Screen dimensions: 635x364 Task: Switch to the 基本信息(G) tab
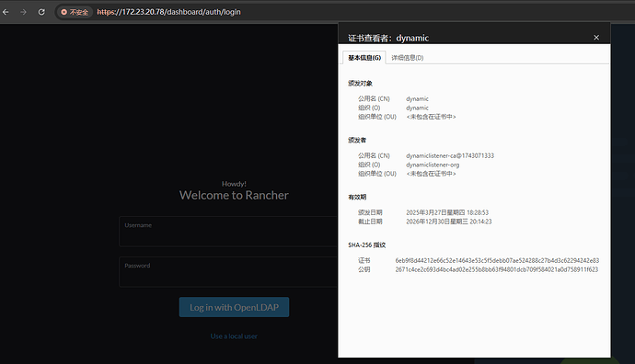[x=364, y=58]
